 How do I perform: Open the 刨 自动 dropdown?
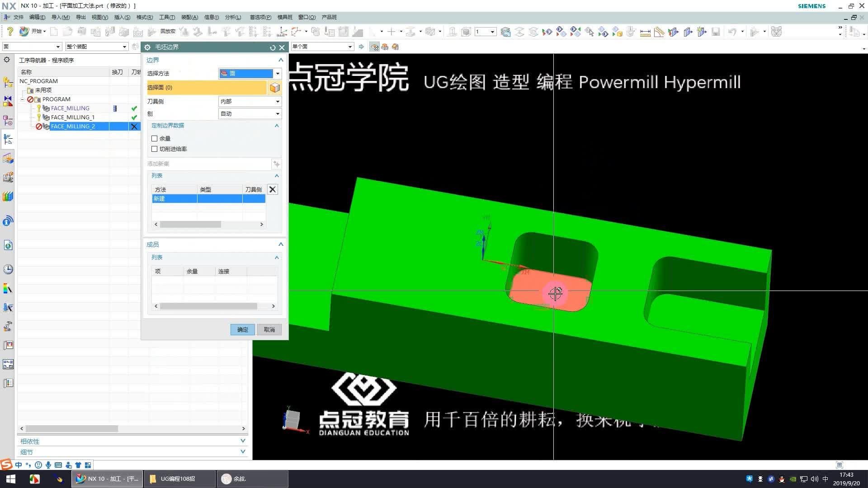pos(250,114)
